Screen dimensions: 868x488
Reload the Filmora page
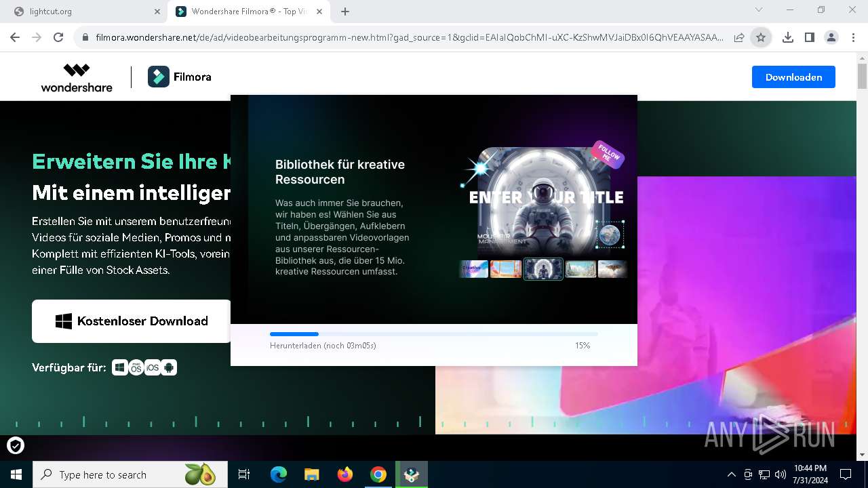click(58, 37)
